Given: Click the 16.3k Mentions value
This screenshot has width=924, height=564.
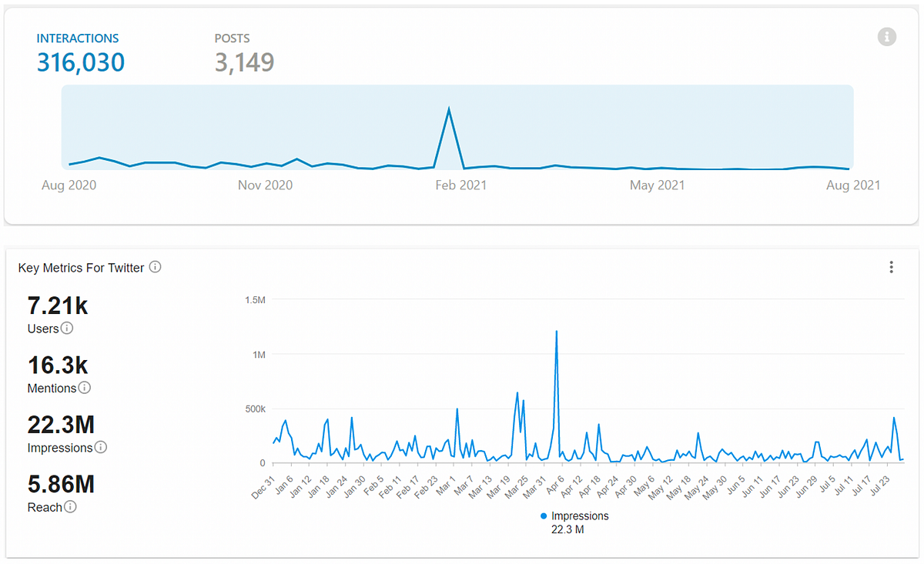Looking at the screenshot, I should pos(59,365).
